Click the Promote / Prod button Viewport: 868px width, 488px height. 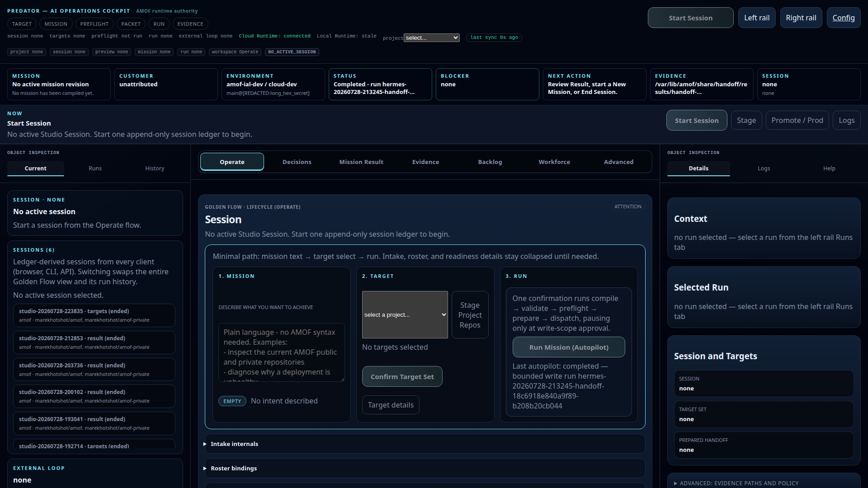click(797, 120)
